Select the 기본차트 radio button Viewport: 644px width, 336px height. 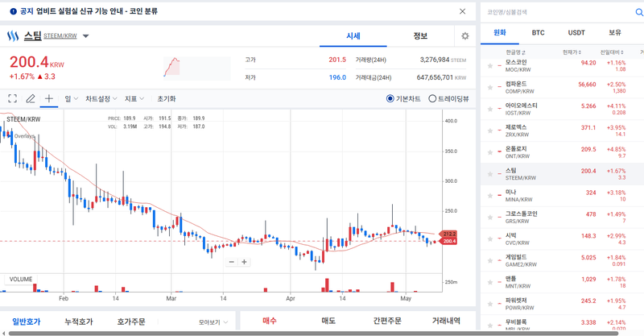pos(390,98)
